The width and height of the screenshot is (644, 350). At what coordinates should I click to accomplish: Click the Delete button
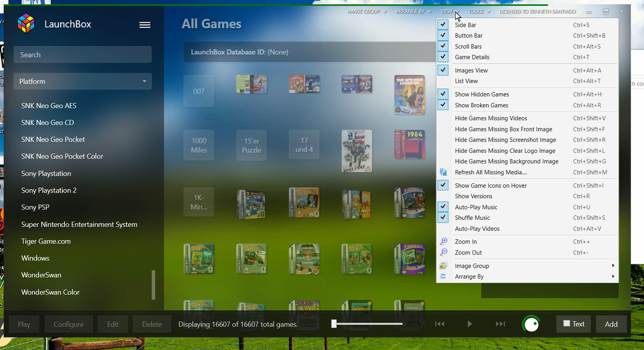point(152,324)
